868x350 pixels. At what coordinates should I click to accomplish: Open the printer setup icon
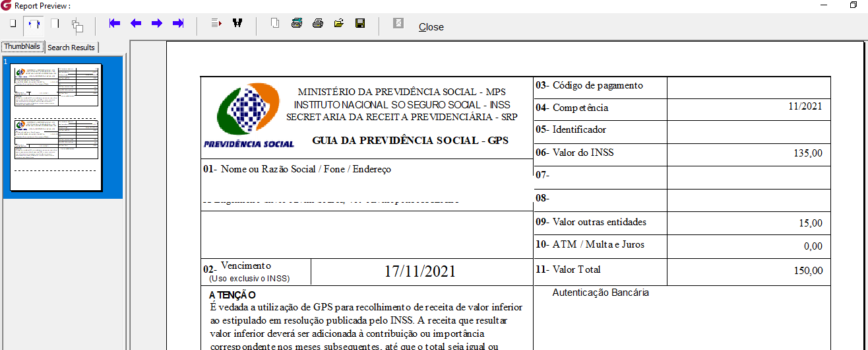point(297,23)
